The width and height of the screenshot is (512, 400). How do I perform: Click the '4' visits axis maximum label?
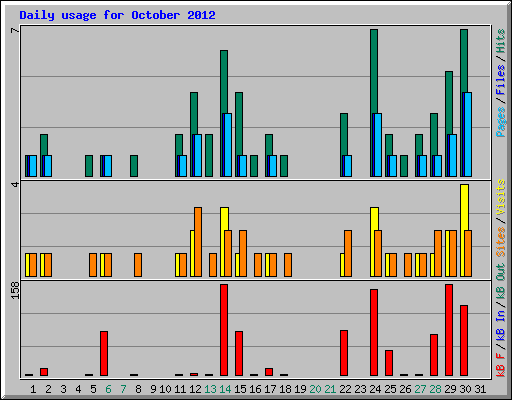15,184
